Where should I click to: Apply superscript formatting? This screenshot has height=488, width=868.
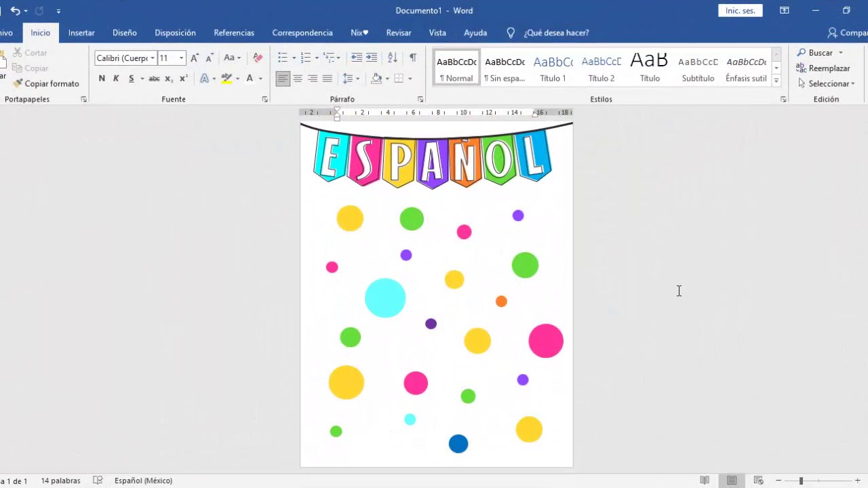(183, 79)
